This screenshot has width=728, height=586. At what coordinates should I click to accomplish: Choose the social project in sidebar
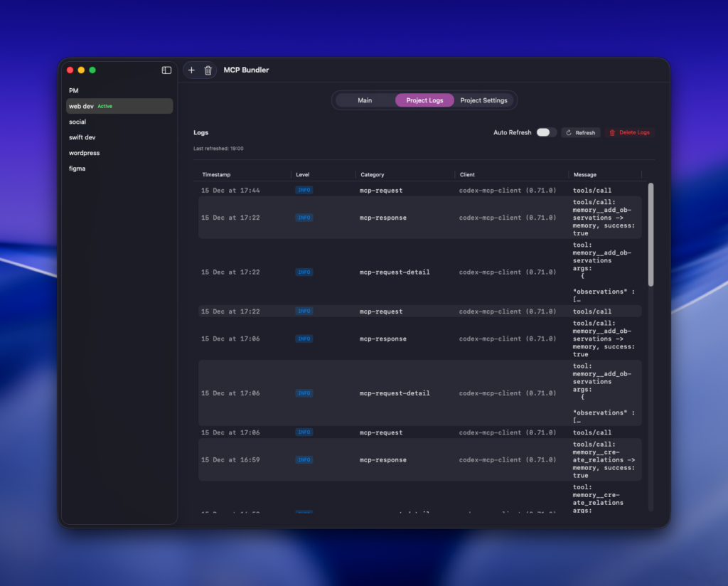pos(77,122)
